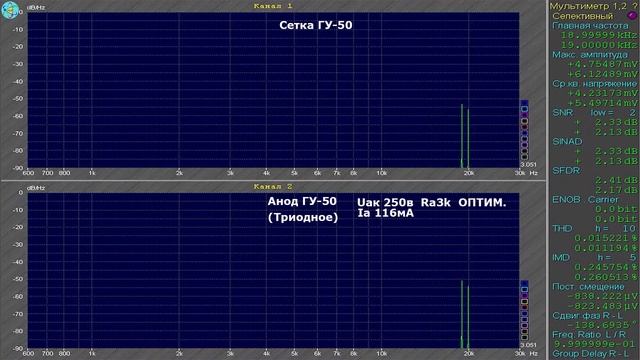640x360 pixels.
Task: Select the 0.260513 % IMD value
Action: tap(606, 277)
